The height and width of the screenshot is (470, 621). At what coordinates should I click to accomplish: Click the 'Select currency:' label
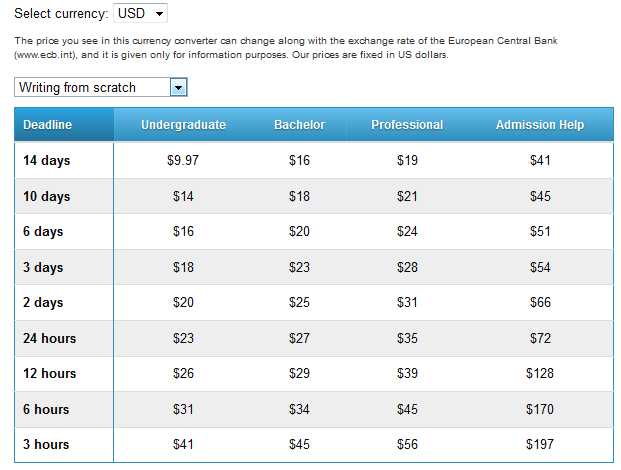click(x=61, y=13)
